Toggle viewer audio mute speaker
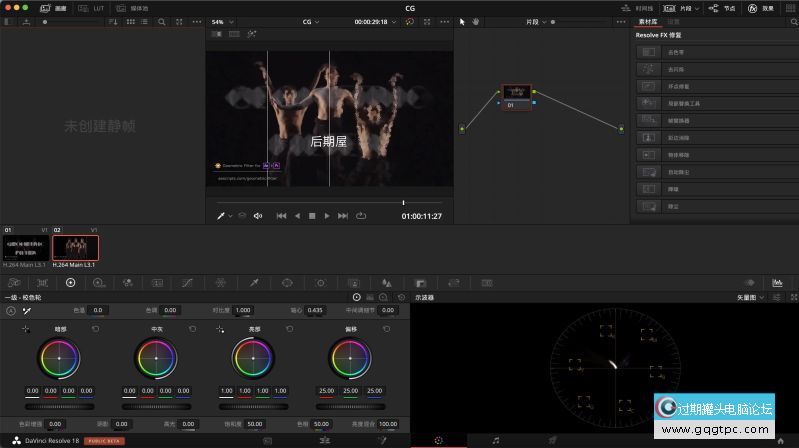 (258, 216)
